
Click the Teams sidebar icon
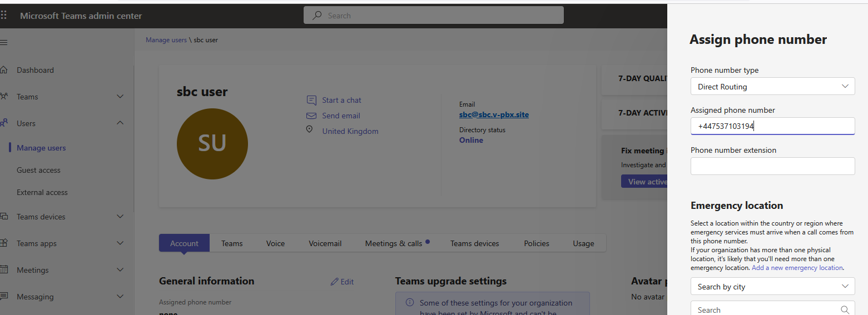[x=4, y=97]
